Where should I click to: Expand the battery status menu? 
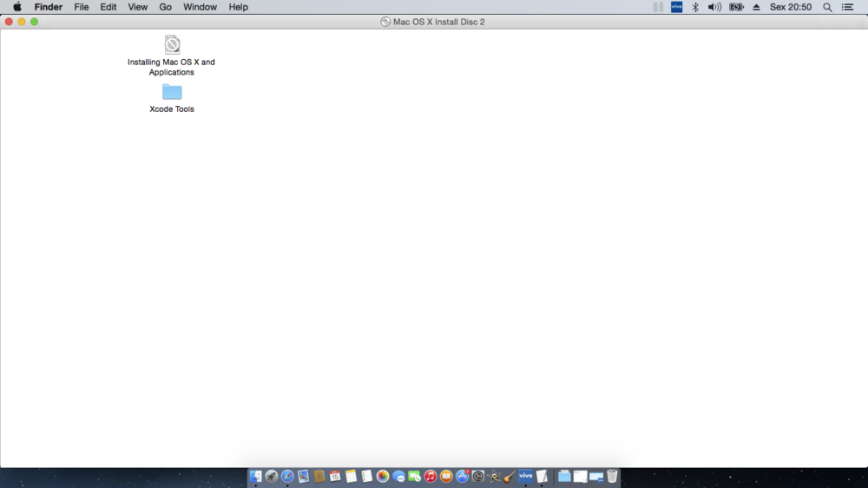736,7
